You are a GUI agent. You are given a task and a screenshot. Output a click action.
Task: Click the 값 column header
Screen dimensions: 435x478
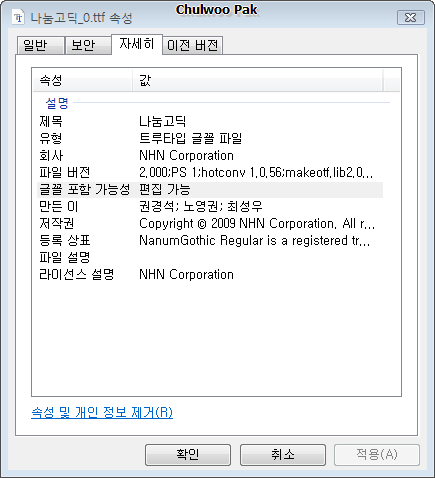click(258, 80)
